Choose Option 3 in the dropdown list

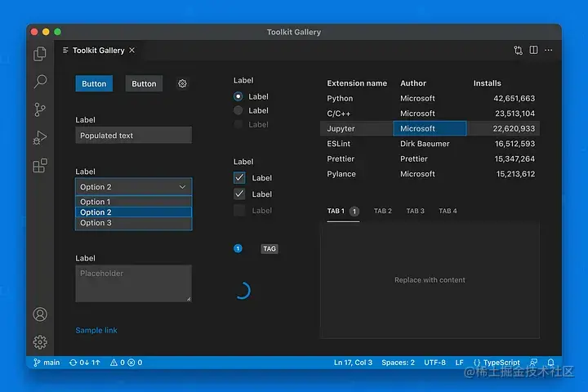point(133,223)
